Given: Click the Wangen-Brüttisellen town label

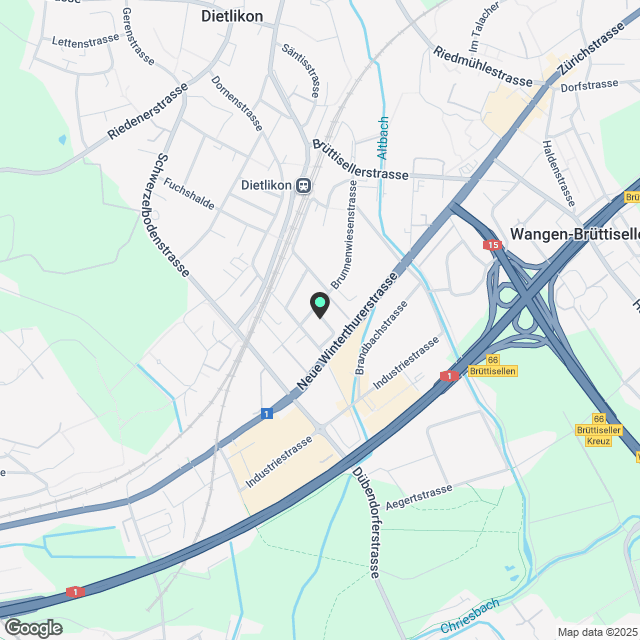Looking at the screenshot, I should click(x=575, y=234).
